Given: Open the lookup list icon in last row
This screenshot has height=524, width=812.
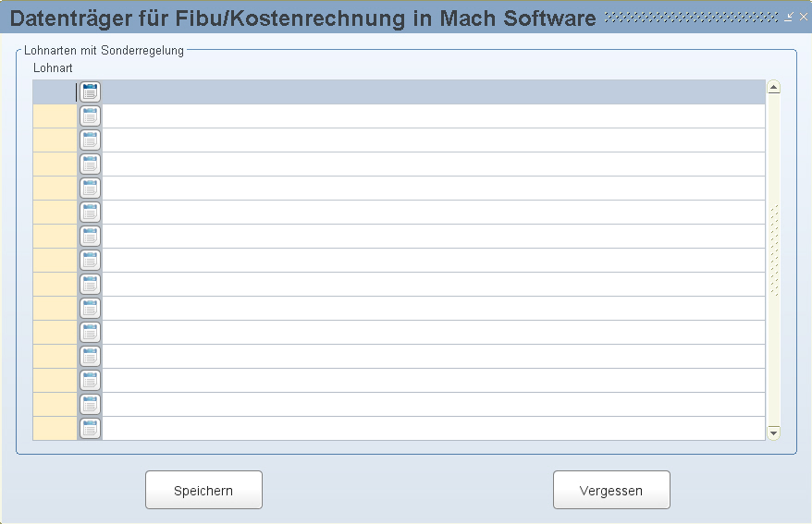Looking at the screenshot, I should [90, 429].
